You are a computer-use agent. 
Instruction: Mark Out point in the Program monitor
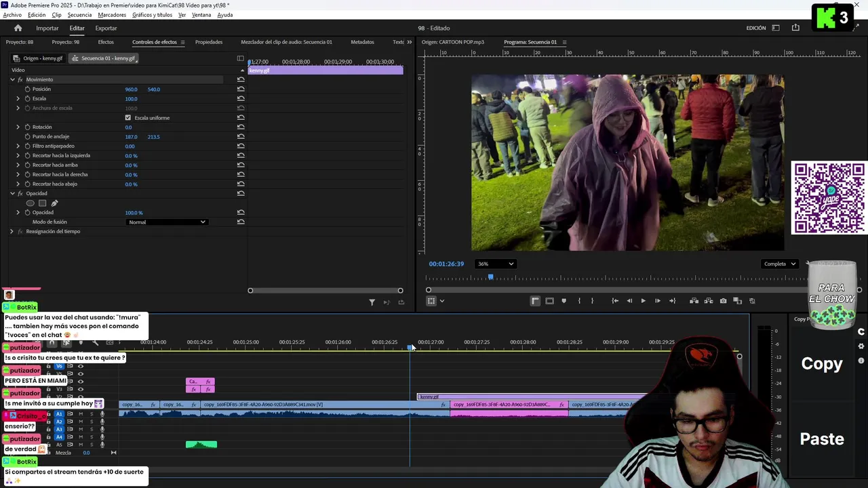[x=592, y=301]
